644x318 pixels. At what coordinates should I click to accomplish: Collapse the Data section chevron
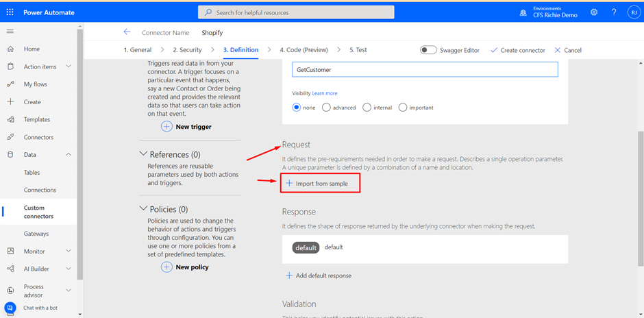pos(69,154)
